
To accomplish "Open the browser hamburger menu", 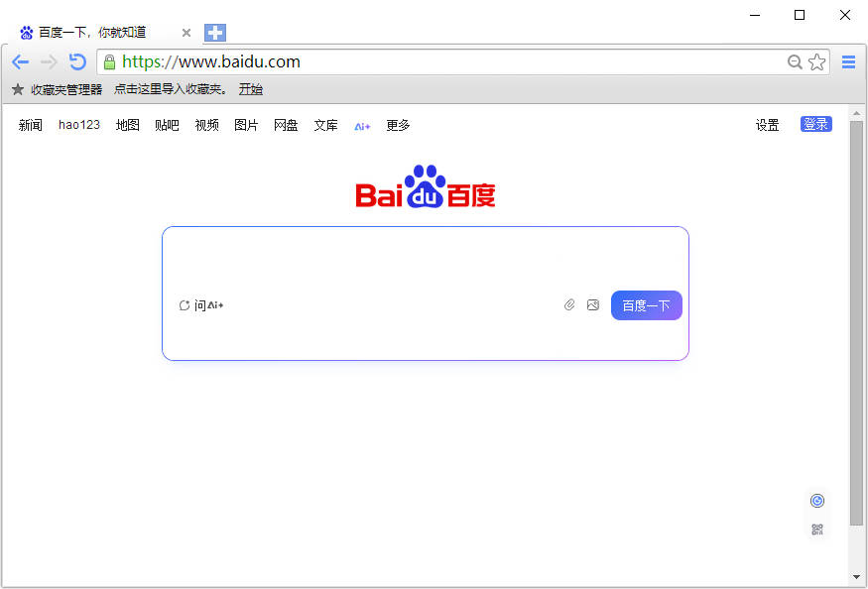I will [848, 62].
